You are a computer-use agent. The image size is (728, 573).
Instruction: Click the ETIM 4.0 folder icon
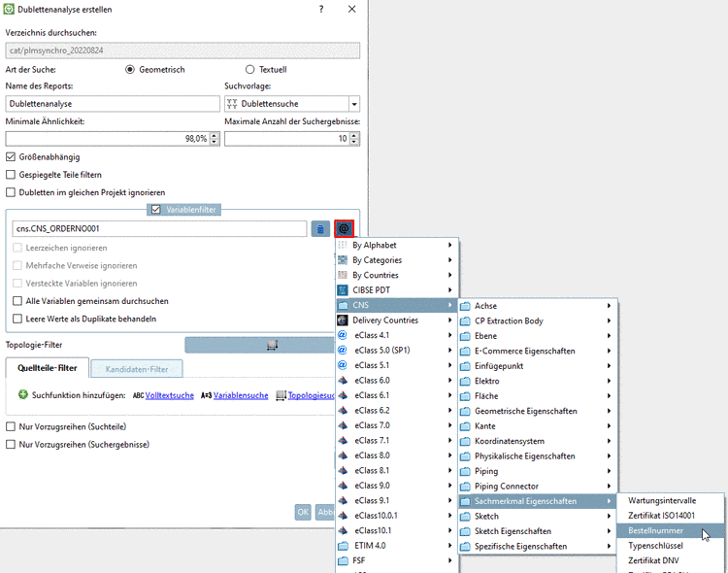(x=343, y=546)
